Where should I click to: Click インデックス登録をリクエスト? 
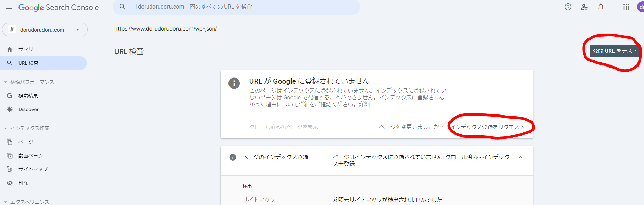[x=487, y=127]
